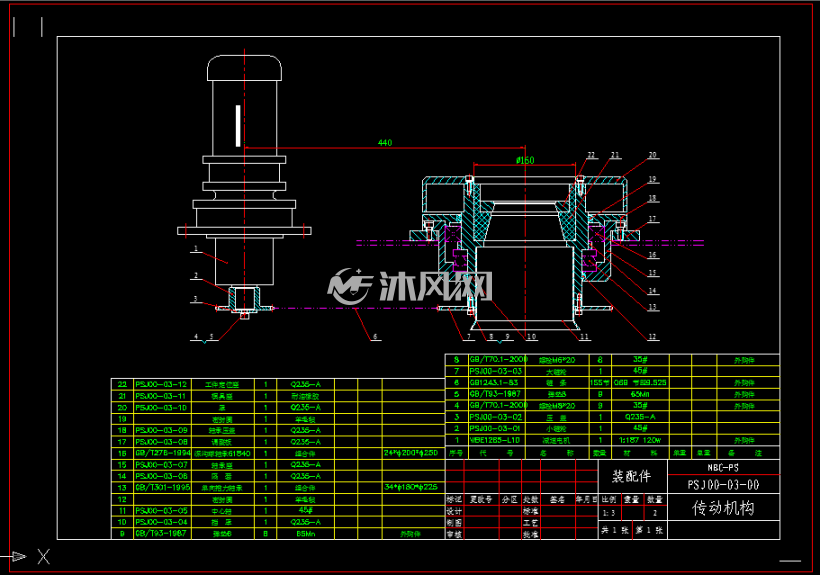Select the 1:187 120w material cell
Screen dimensions: 820x575
(640, 440)
